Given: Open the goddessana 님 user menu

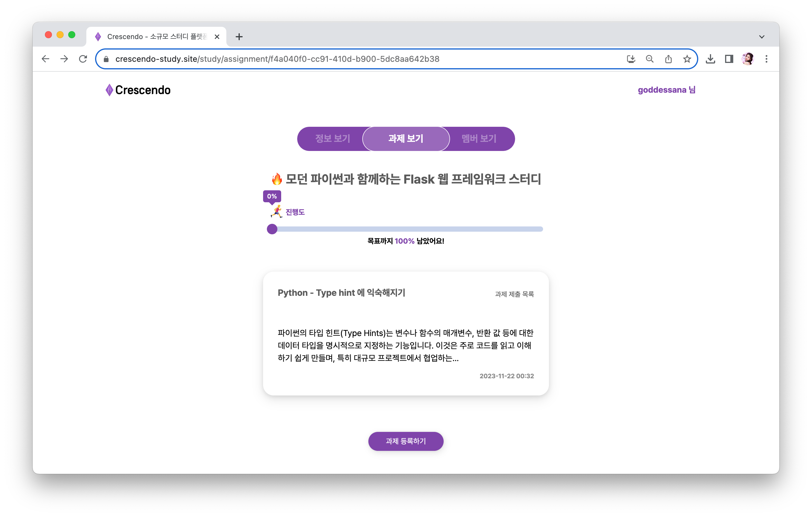Looking at the screenshot, I should point(666,90).
